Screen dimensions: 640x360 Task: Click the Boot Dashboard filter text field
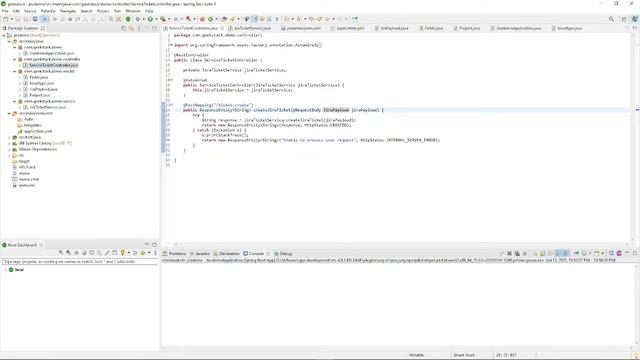coord(80,261)
